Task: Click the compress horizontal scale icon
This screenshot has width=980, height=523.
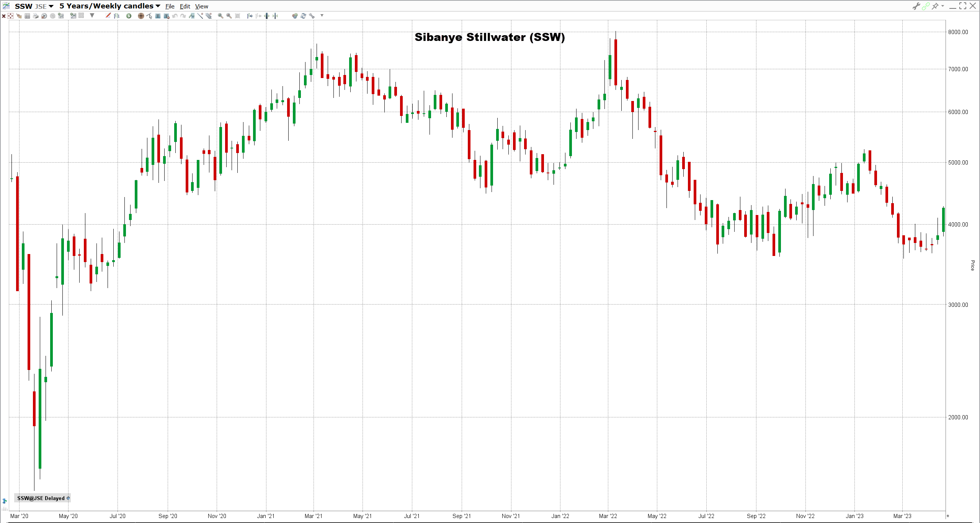Action: coord(275,16)
